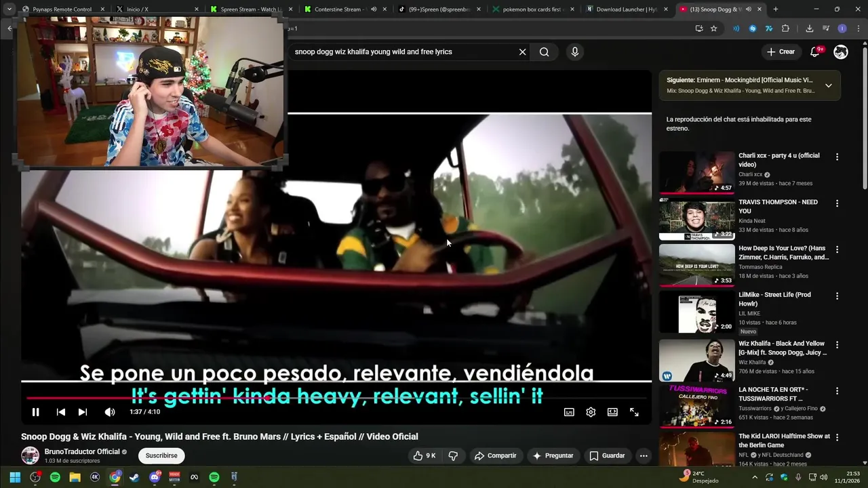868x488 pixels.
Task: Open the BrunoTraductor Official channel link
Action: coord(82,451)
